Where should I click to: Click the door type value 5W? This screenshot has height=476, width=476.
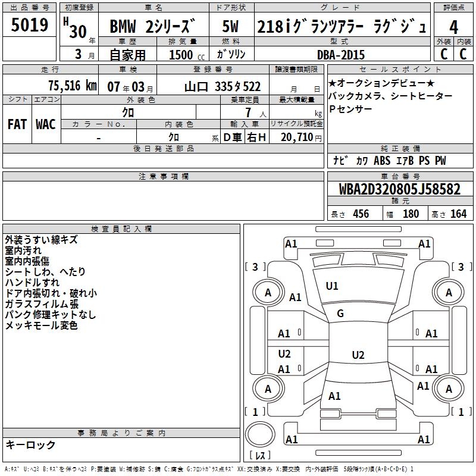tap(230, 26)
